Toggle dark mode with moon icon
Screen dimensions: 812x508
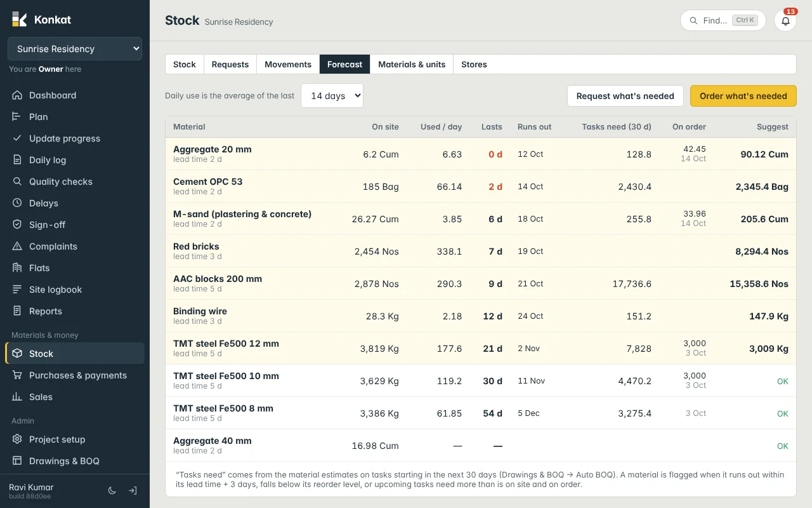pos(112,491)
